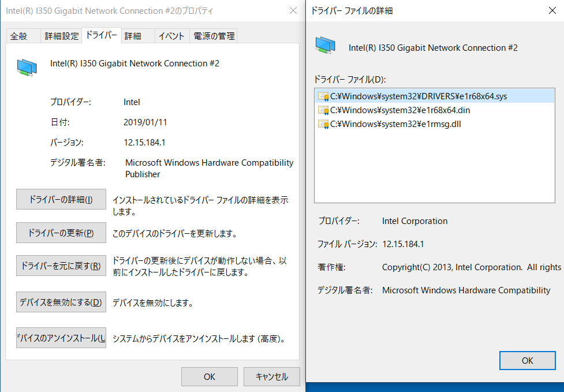Click ドライバーの更新 to update the driver

click(61, 233)
